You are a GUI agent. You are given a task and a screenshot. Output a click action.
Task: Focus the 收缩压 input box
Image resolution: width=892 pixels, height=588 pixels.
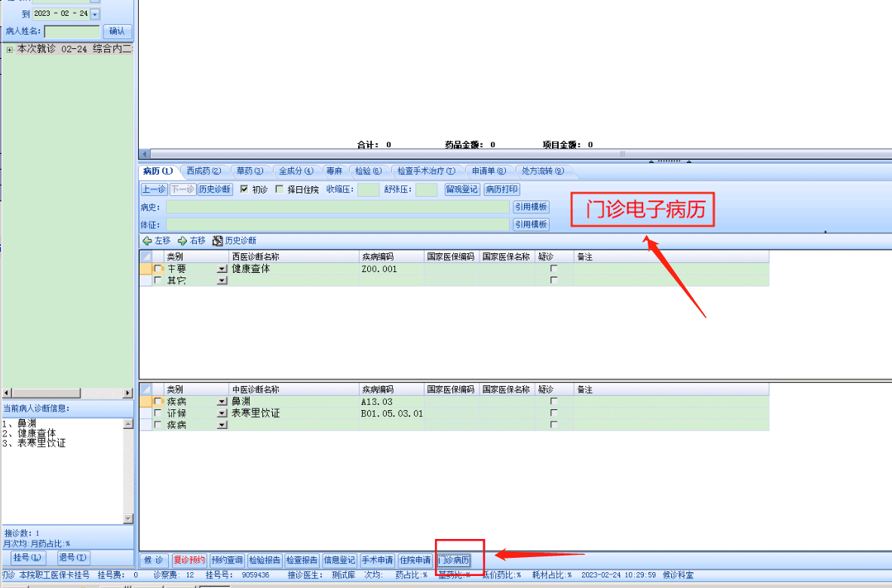click(x=368, y=189)
